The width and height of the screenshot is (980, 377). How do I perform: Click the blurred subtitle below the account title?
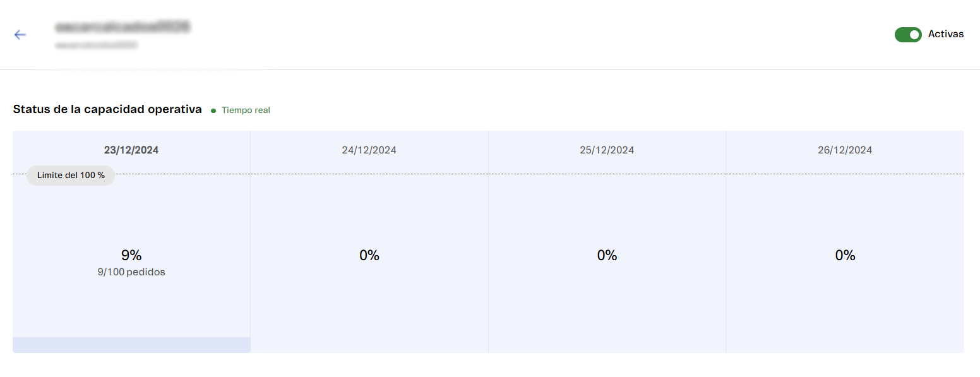(96, 45)
